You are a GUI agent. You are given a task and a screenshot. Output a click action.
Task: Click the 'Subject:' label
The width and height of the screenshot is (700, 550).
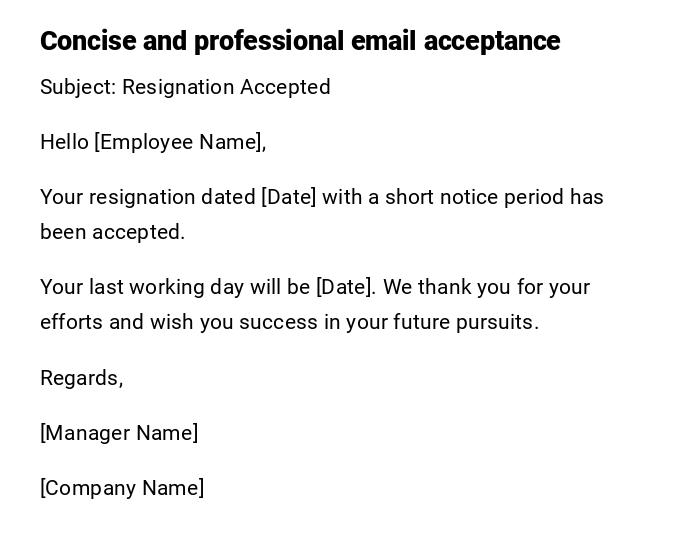coord(78,87)
